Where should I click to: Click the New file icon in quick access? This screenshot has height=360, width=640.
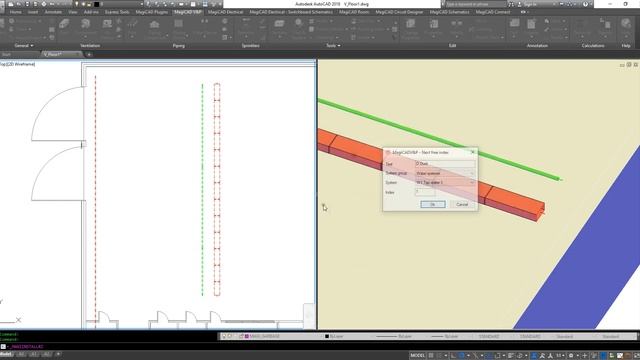tap(11, 4)
